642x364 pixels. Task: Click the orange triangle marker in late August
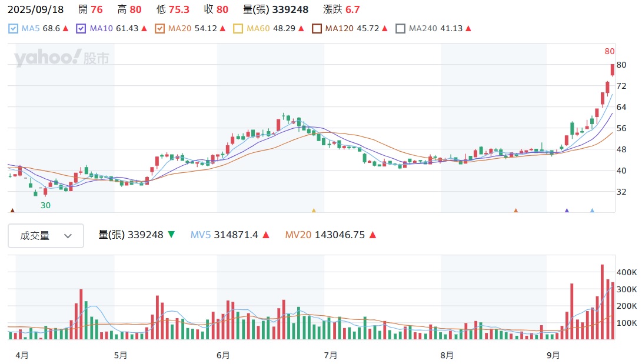515,210
